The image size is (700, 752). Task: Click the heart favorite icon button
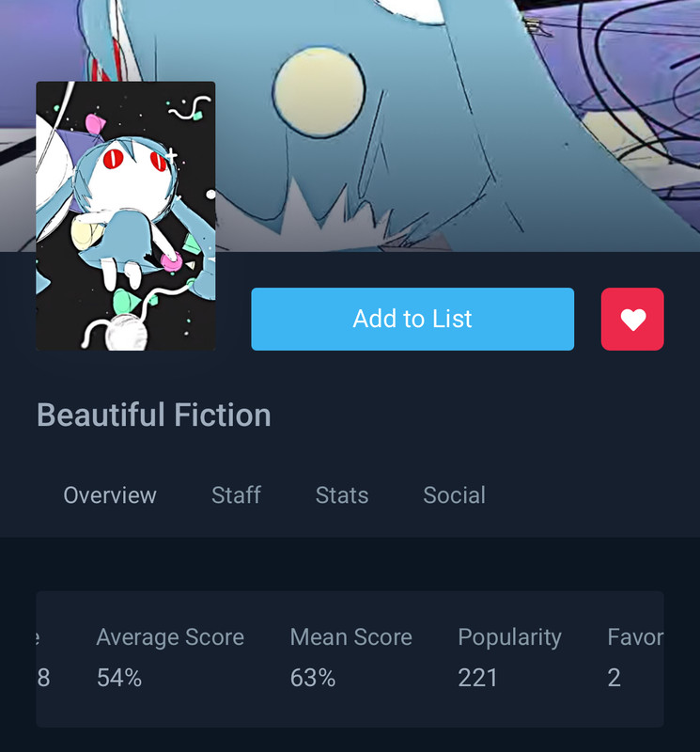(x=632, y=319)
